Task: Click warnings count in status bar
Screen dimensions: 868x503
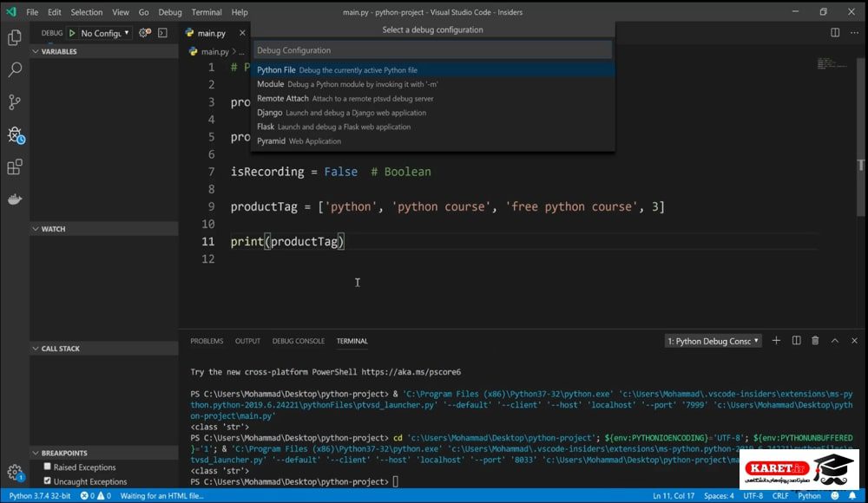Action: click(105, 496)
